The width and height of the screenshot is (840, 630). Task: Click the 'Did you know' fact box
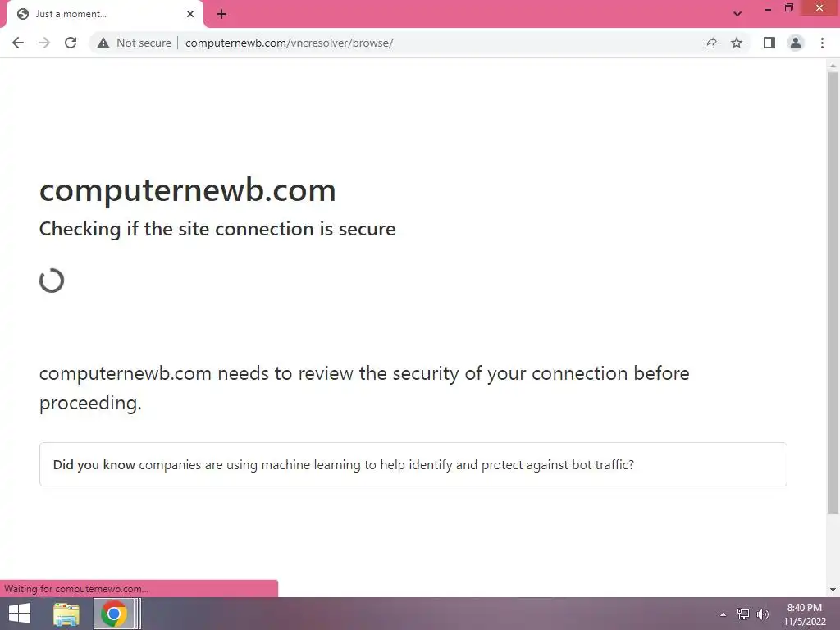coord(413,464)
